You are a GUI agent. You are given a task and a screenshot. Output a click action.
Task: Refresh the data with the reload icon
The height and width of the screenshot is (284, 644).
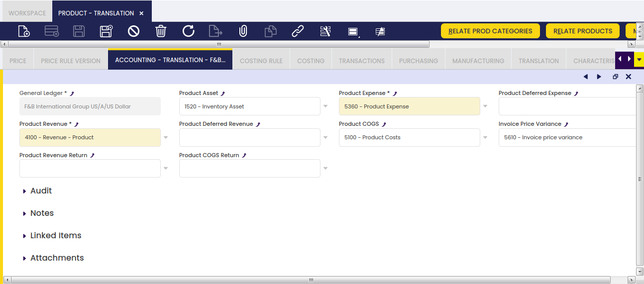188,31
